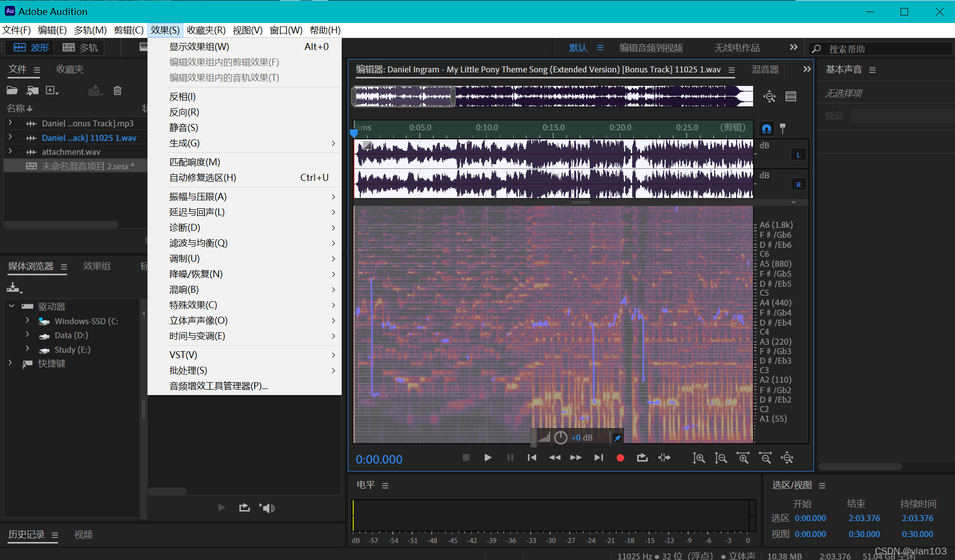
Task: Open Files panel hamburger menu
Action: [36, 70]
